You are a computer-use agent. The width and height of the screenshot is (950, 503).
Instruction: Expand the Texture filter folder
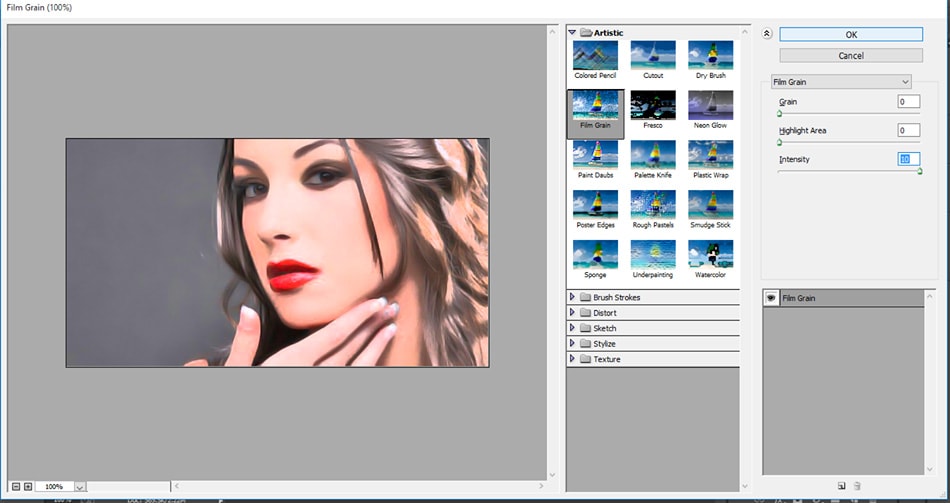point(573,359)
